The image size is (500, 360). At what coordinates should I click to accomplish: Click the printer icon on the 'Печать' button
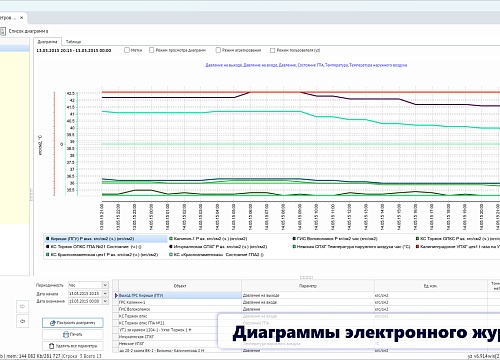point(66,334)
